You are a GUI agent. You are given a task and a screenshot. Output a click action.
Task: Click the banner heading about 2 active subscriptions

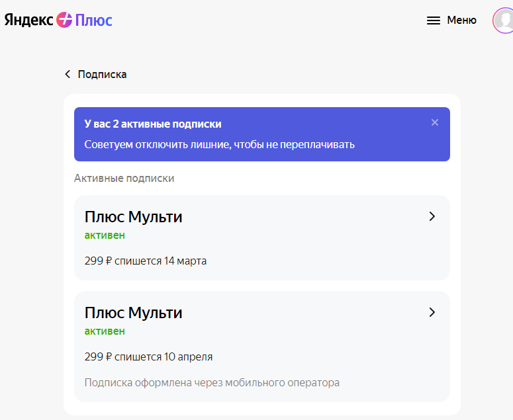(153, 124)
